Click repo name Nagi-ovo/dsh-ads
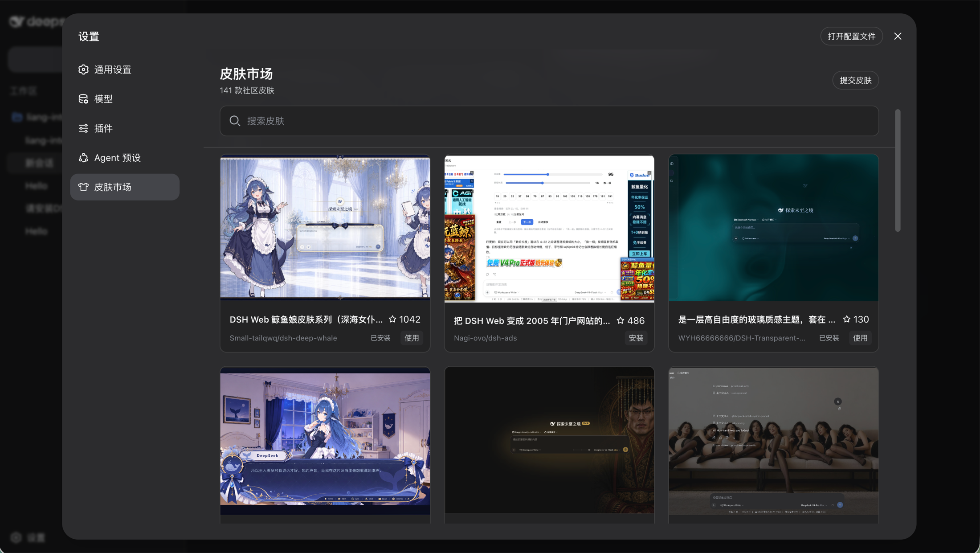Screen dimensions: 980x553 (485, 338)
